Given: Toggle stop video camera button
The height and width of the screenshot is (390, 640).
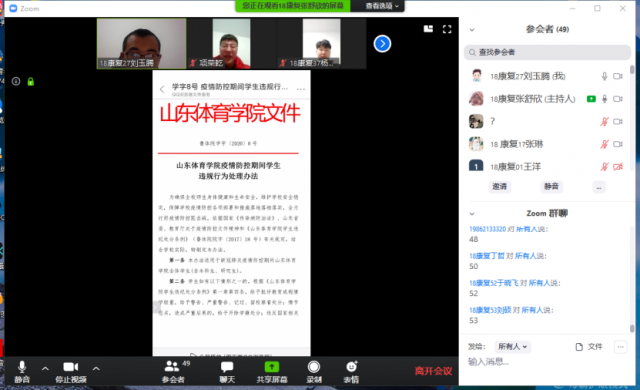Looking at the screenshot, I should 71,367.
